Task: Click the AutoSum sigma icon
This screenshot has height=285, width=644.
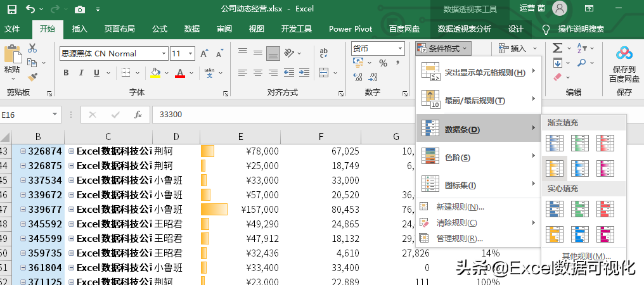Action: 557,48
